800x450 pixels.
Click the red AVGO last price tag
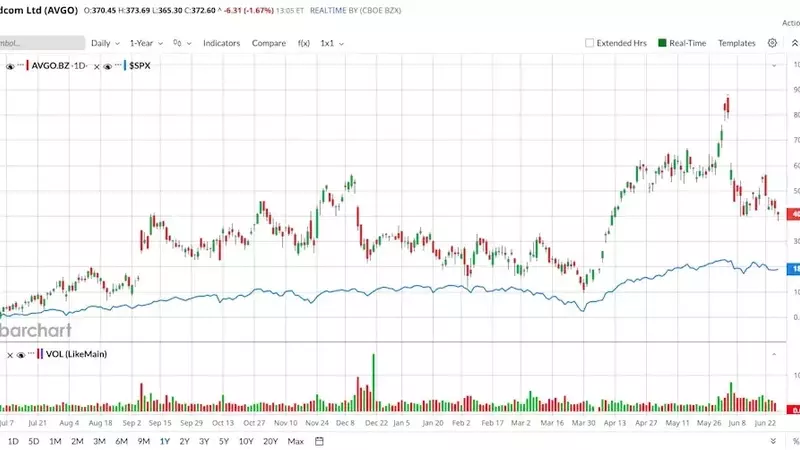click(794, 214)
